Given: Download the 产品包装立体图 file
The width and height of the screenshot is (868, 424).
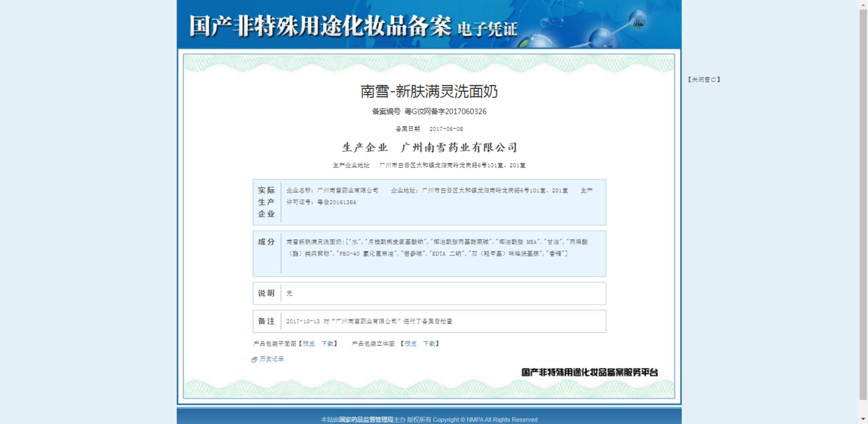Looking at the screenshot, I should pyautogui.click(x=429, y=344).
